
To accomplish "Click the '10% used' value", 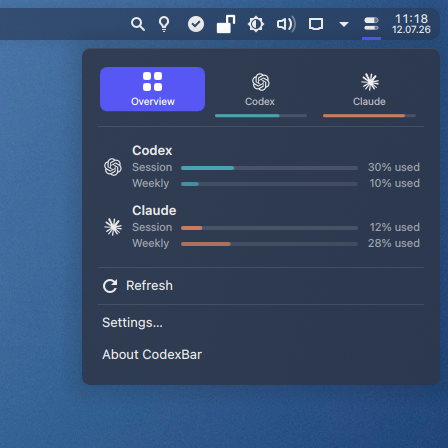I will pyautogui.click(x=394, y=183).
